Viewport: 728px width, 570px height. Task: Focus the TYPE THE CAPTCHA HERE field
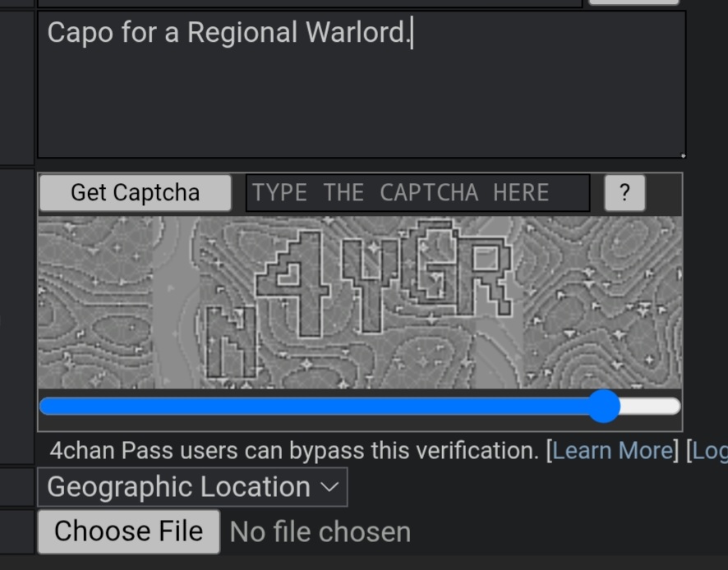(418, 193)
